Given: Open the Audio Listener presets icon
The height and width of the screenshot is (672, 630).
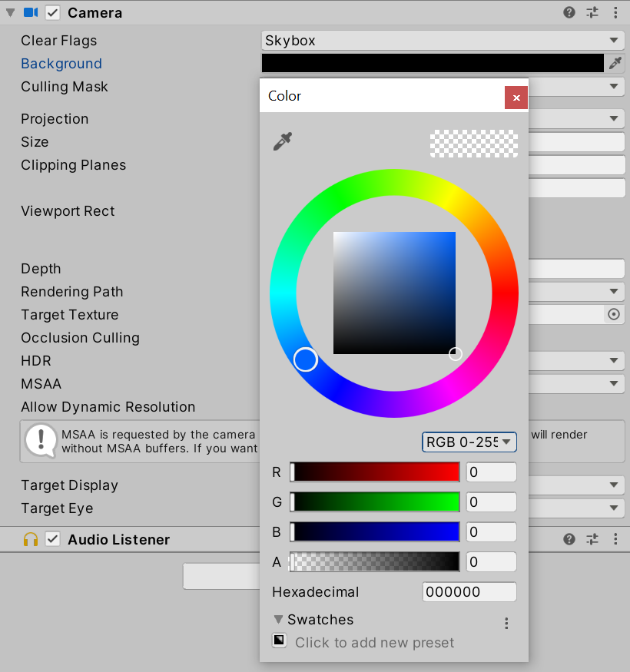Looking at the screenshot, I should [x=592, y=539].
